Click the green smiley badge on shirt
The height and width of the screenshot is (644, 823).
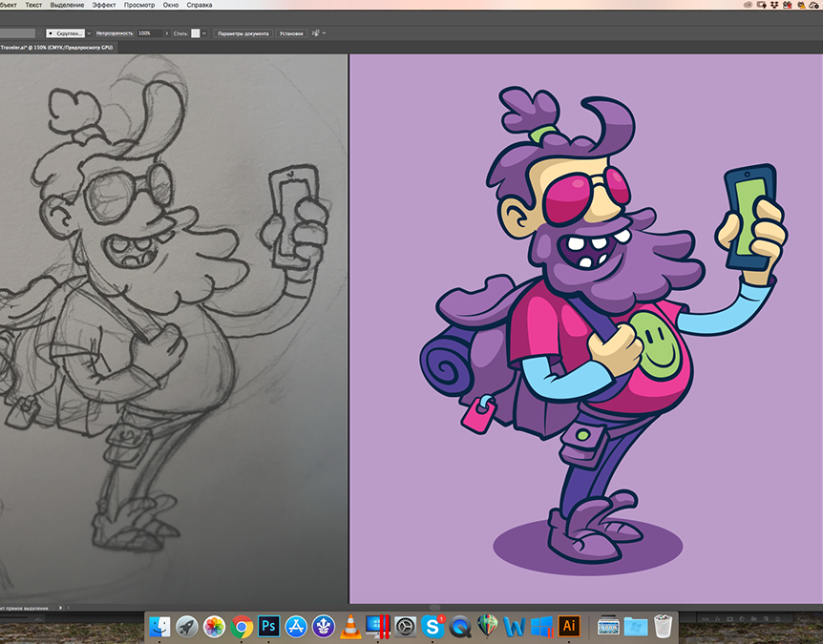coord(656,345)
